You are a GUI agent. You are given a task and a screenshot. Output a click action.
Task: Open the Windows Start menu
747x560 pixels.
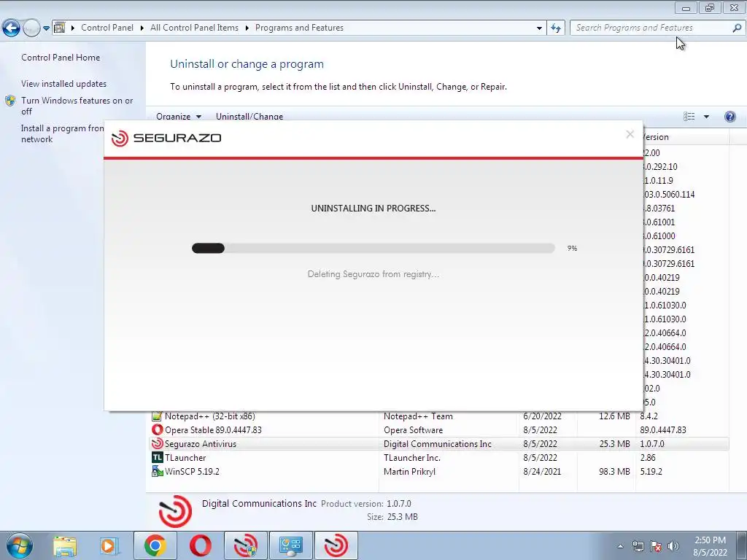tap(19, 545)
